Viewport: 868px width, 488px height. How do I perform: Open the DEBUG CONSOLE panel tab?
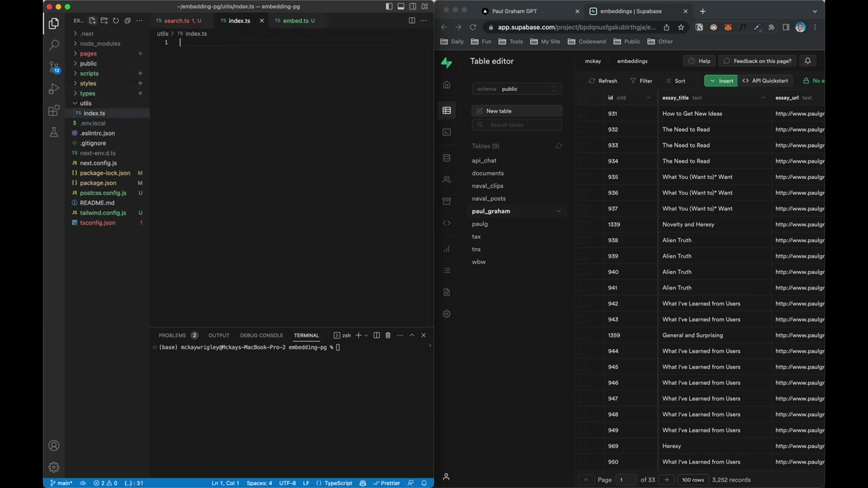pyautogui.click(x=261, y=335)
